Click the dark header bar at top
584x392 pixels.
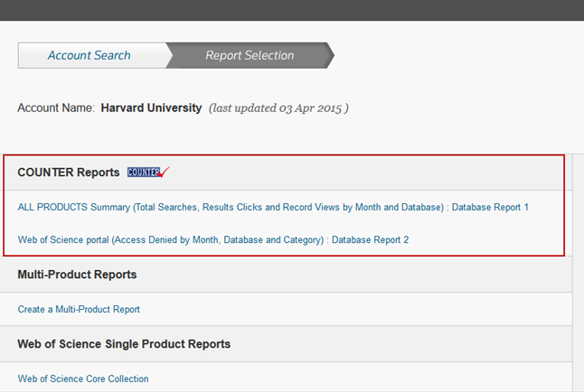coord(292,10)
